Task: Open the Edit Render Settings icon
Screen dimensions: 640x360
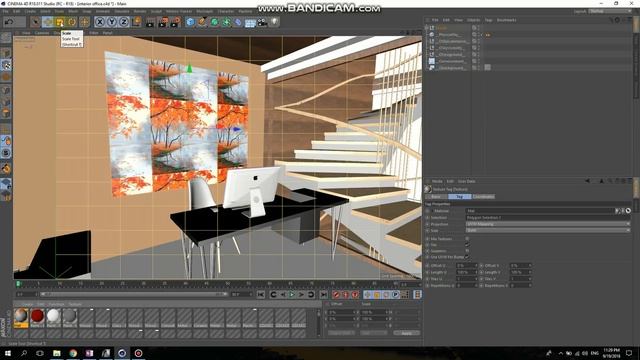Action: [176, 22]
